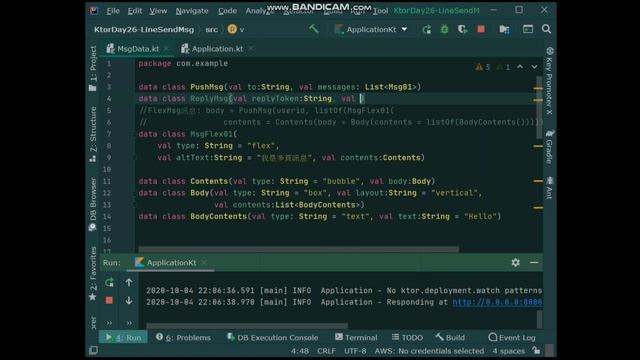Hide the Run tool window
The image size is (640, 360).
click(534, 262)
